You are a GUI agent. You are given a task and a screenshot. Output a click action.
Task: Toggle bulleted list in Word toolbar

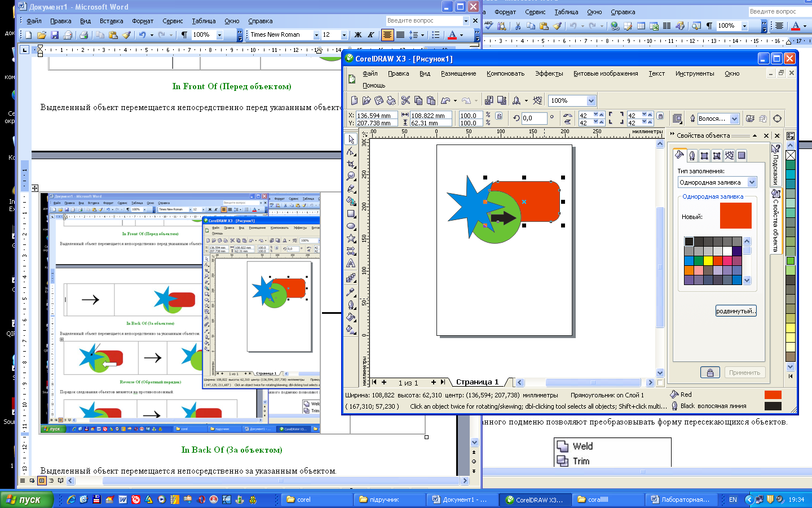tap(435, 34)
